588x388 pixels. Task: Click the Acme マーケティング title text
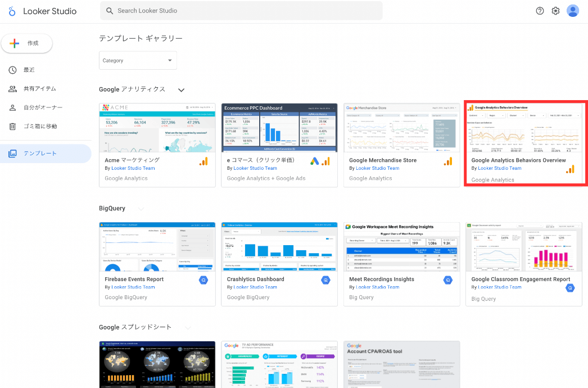[132, 160]
